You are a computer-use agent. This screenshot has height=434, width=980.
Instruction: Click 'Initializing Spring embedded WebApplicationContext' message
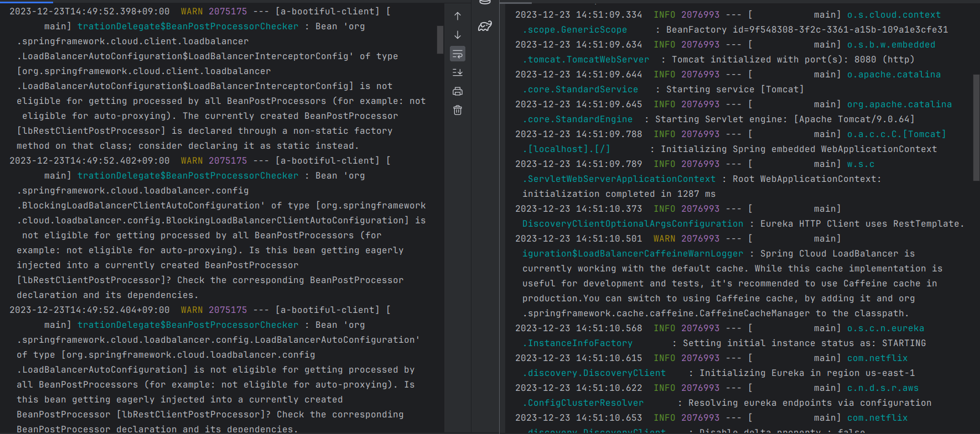click(798, 149)
